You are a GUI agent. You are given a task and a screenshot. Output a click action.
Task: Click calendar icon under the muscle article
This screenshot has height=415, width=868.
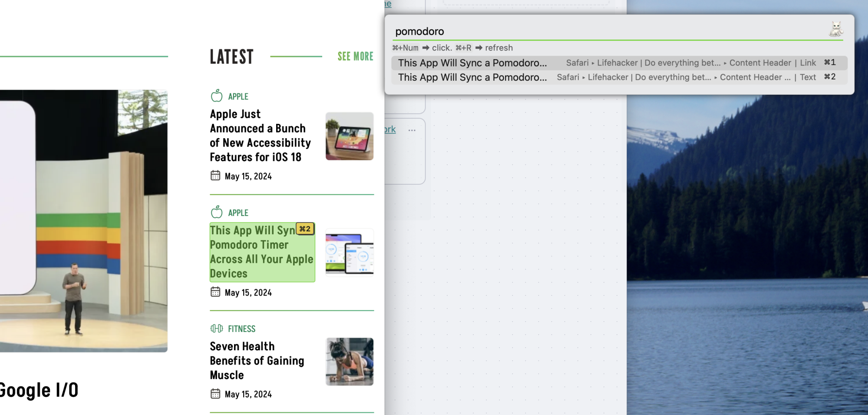pos(215,394)
